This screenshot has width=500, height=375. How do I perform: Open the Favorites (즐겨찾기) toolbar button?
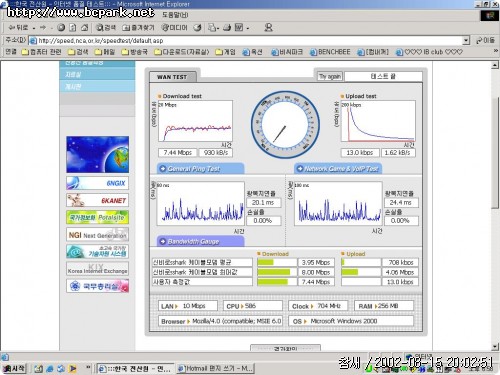point(138,28)
